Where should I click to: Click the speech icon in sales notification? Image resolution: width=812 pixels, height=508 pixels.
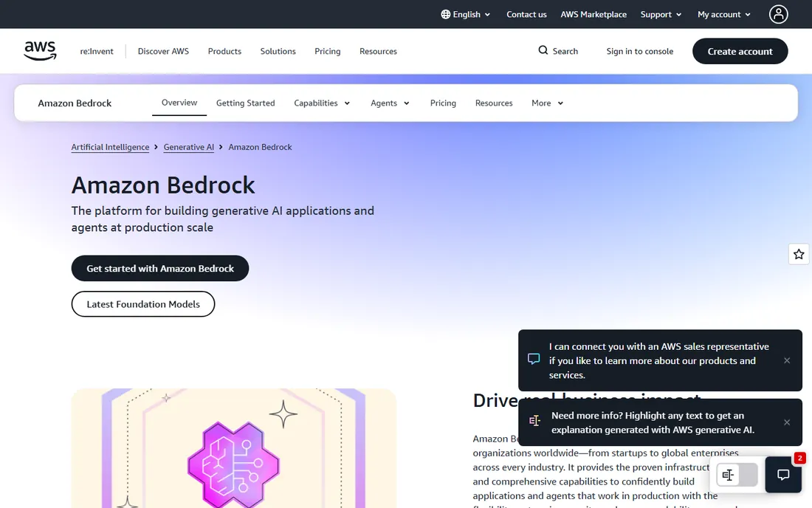tap(534, 360)
